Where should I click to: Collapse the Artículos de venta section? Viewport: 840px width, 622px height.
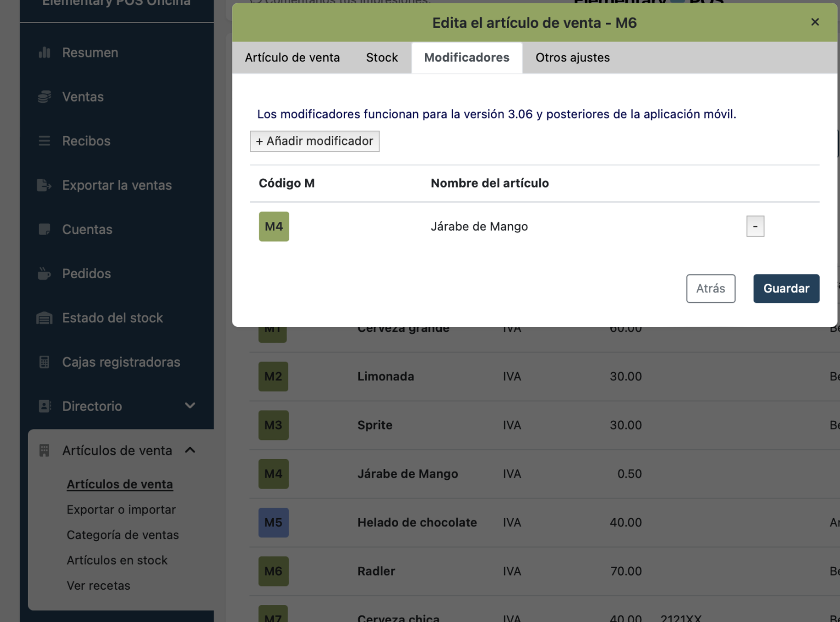pos(190,450)
